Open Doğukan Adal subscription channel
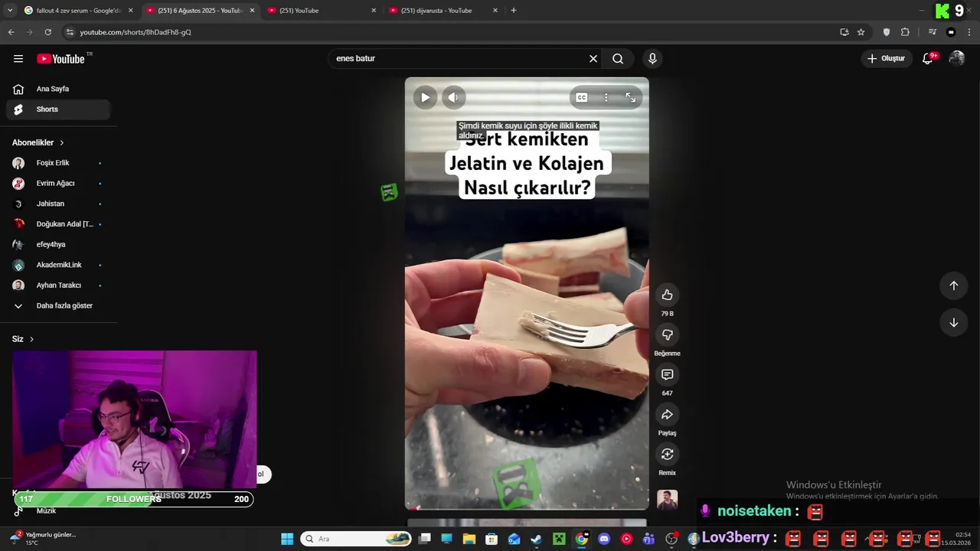 pyautogui.click(x=58, y=224)
